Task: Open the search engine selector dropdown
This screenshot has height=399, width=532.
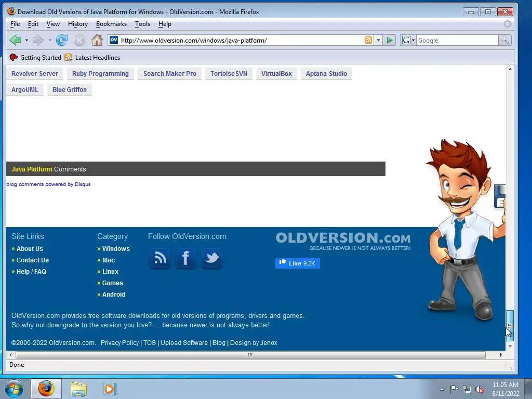Action: coord(413,40)
